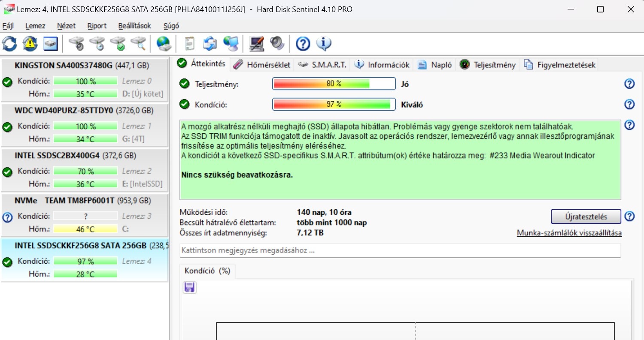The width and height of the screenshot is (644, 340).
Task: Open the Riport menu
Action: click(x=97, y=26)
